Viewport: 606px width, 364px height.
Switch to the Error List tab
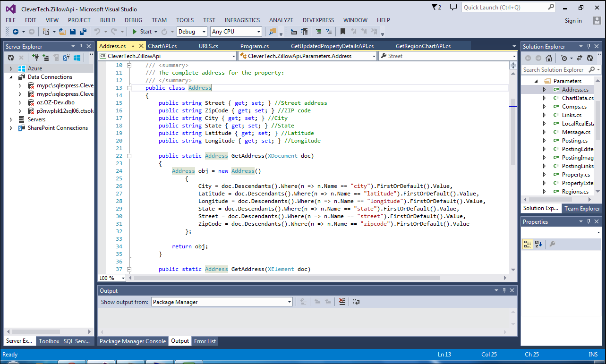coord(205,341)
